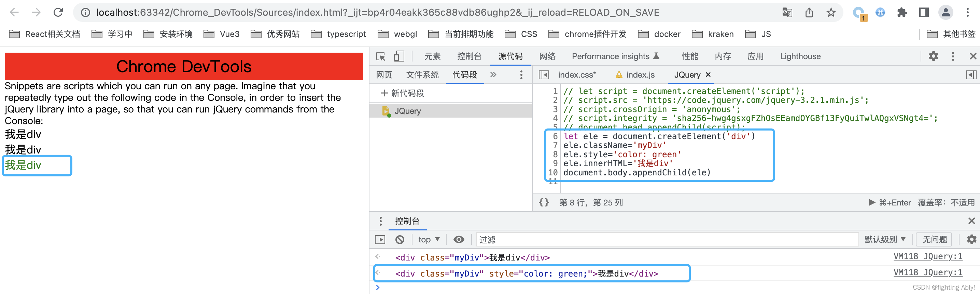Open first VM118 JQuery:1 source link
Screen dimensions: 980x294
[x=928, y=256]
